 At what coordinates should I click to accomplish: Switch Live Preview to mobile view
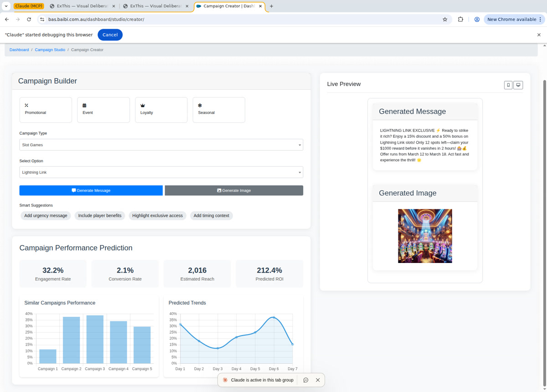(x=508, y=85)
